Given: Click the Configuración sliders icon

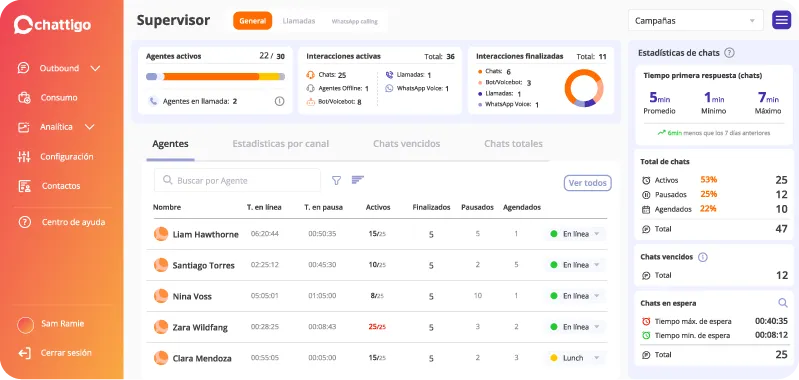Looking at the screenshot, I should click(x=23, y=156).
